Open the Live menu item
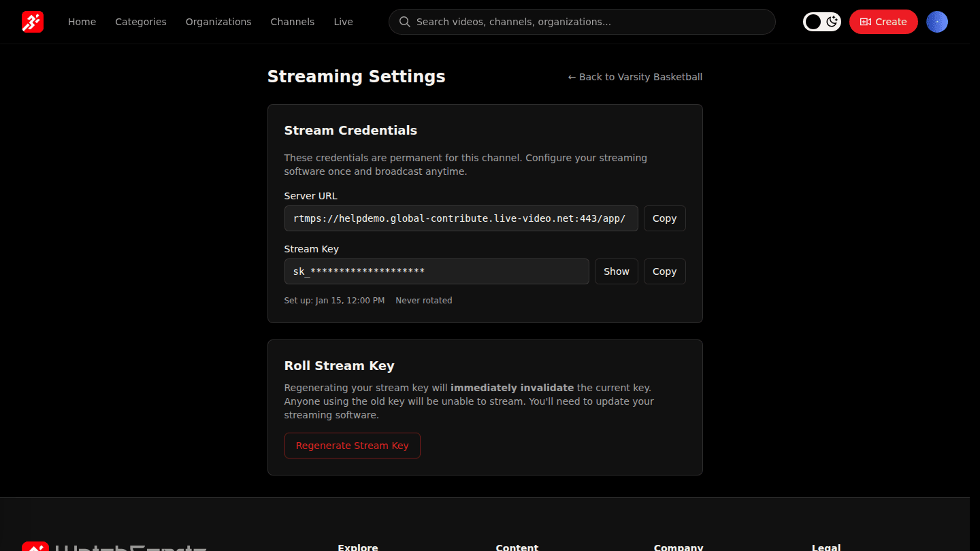 point(343,22)
